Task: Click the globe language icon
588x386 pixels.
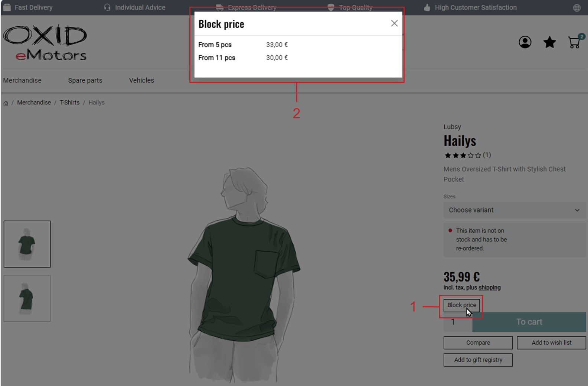Action: [577, 8]
